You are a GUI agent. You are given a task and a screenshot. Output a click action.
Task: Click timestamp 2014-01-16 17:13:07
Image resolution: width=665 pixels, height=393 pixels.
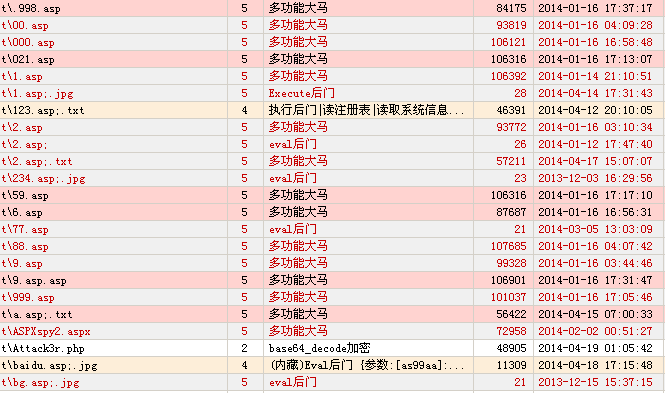pos(595,59)
